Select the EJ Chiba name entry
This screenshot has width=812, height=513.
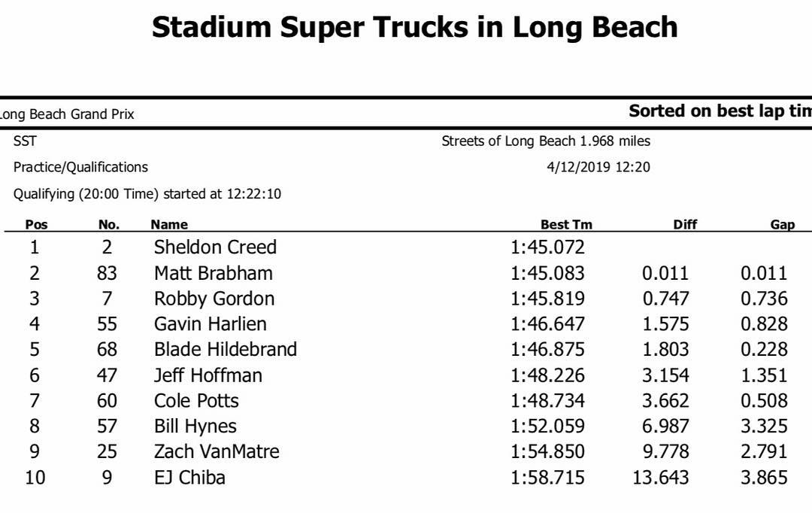(x=189, y=477)
